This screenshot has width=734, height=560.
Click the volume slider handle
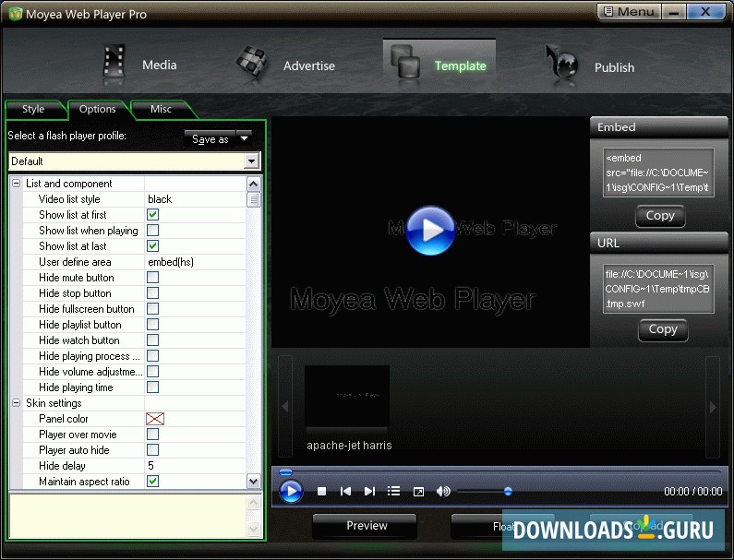coord(508,491)
